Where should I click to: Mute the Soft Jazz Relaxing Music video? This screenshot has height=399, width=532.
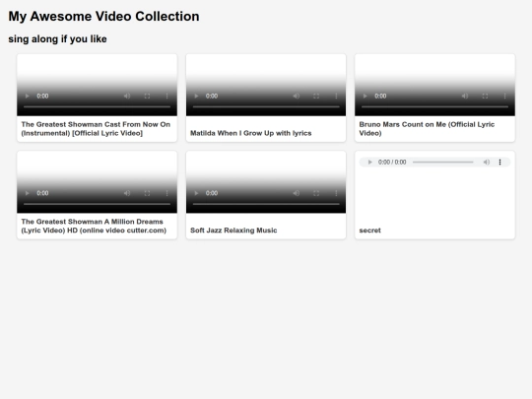[296, 193]
